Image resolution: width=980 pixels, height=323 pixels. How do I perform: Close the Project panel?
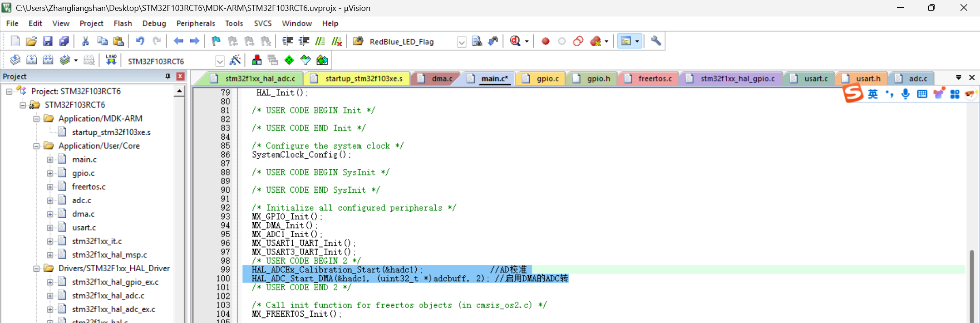180,76
